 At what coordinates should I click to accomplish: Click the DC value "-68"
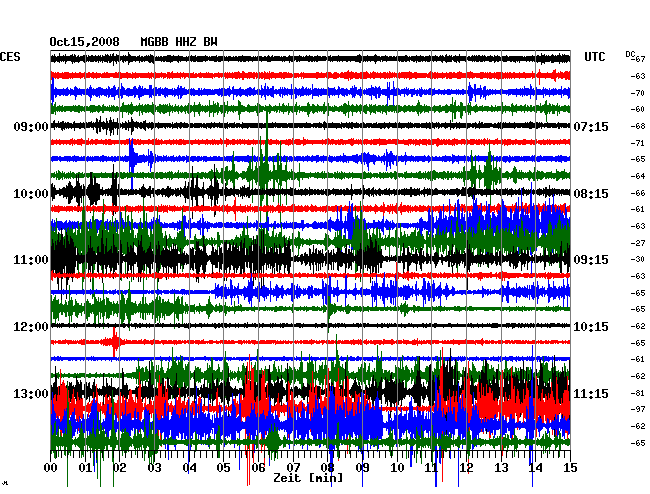pos(638,126)
